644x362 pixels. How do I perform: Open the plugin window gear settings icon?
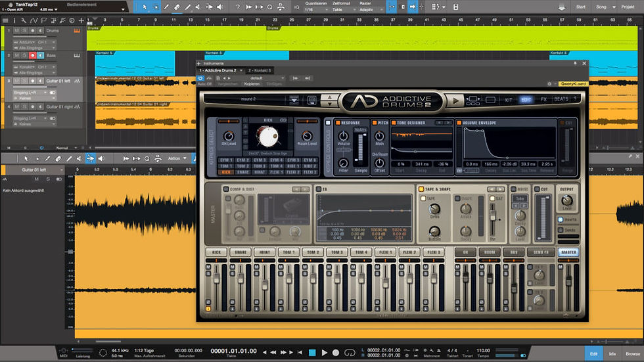coord(549,83)
